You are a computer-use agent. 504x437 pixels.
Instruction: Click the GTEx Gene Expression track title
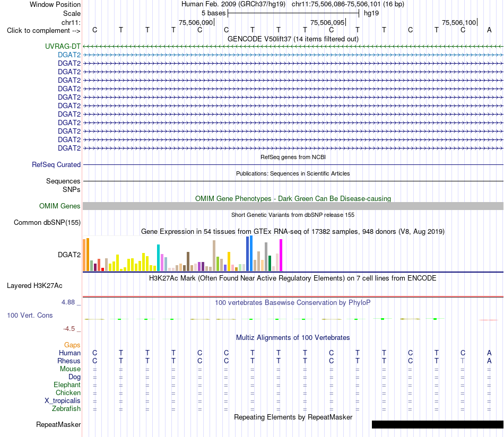click(x=293, y=231)
